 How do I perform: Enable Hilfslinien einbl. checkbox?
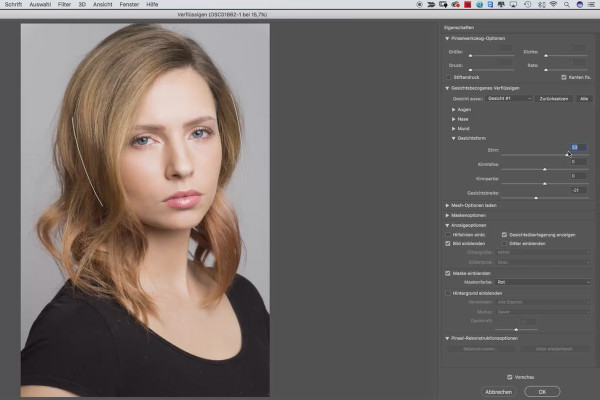[x=448, y=235]
